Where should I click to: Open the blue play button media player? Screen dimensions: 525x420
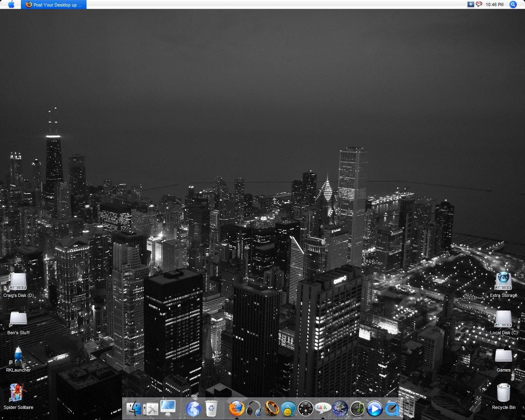pos(374,409)
